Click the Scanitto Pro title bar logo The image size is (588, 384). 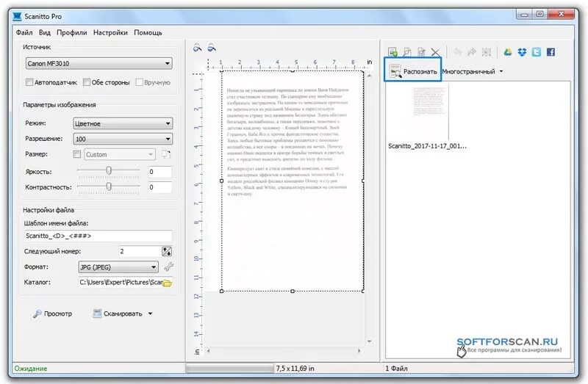pyautogui.click(x=17, y=16)
